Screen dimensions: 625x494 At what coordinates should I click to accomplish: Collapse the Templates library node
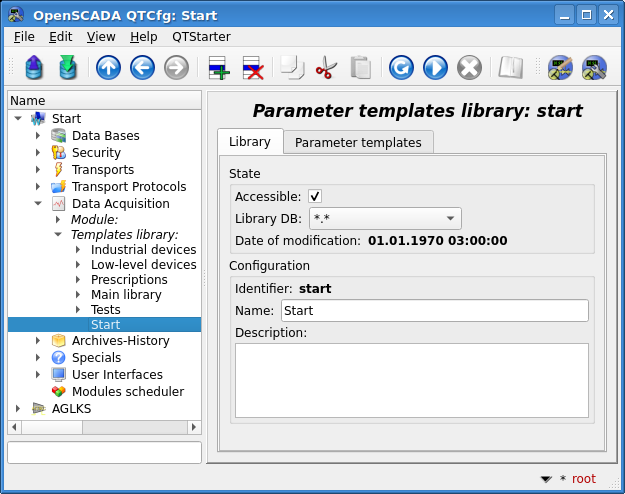click(x=58, y=234)
